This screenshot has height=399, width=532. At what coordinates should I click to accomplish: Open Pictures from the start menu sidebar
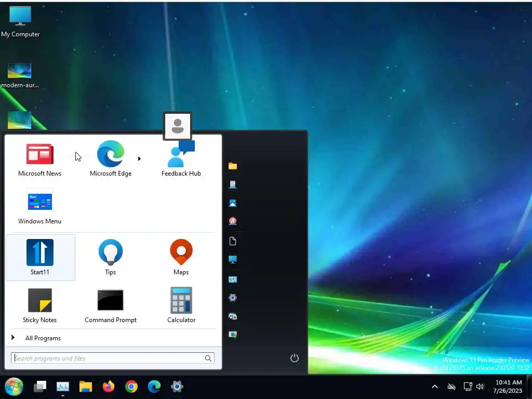(x=233, y=203)
